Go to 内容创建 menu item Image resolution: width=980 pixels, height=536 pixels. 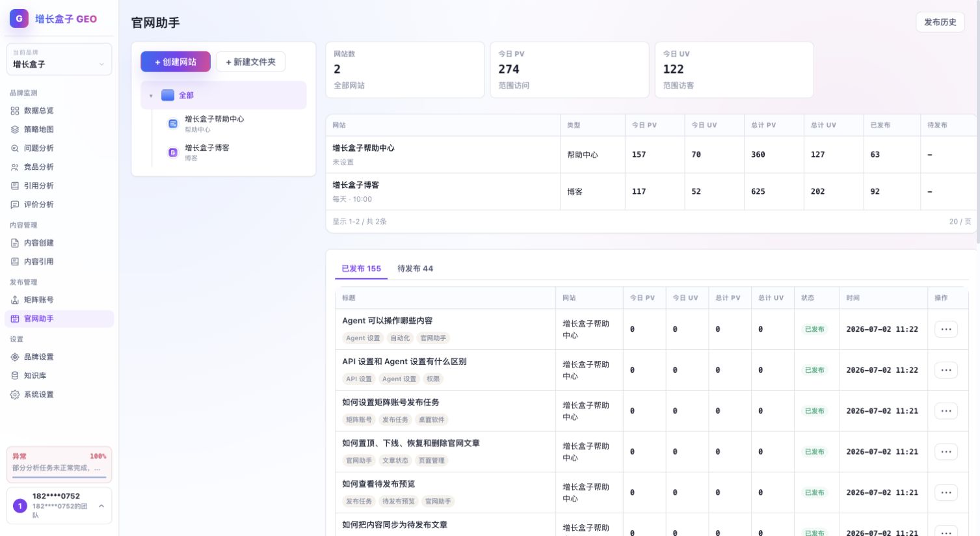click(59, 243)
